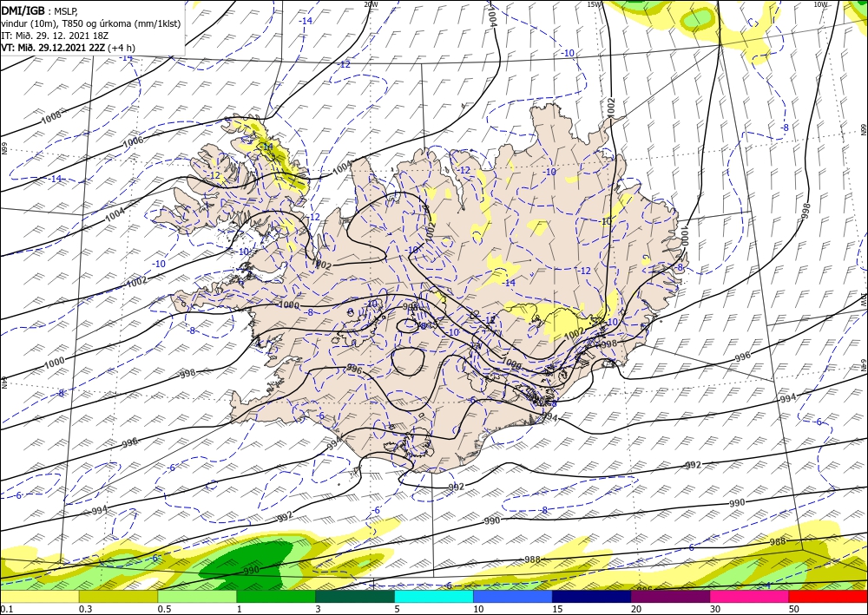Pick the cyan 5–10 legend swatch
This screenshot has width=868, height=615.
point(434,596)
